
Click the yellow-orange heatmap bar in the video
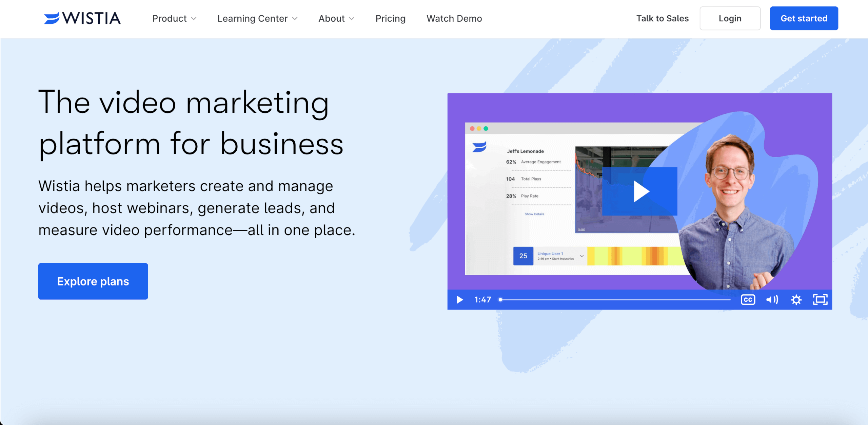(635, 256)
